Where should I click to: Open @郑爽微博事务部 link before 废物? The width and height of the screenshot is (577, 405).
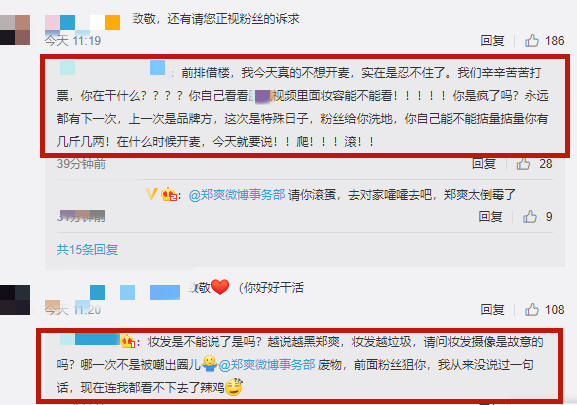tap(267, 365)
